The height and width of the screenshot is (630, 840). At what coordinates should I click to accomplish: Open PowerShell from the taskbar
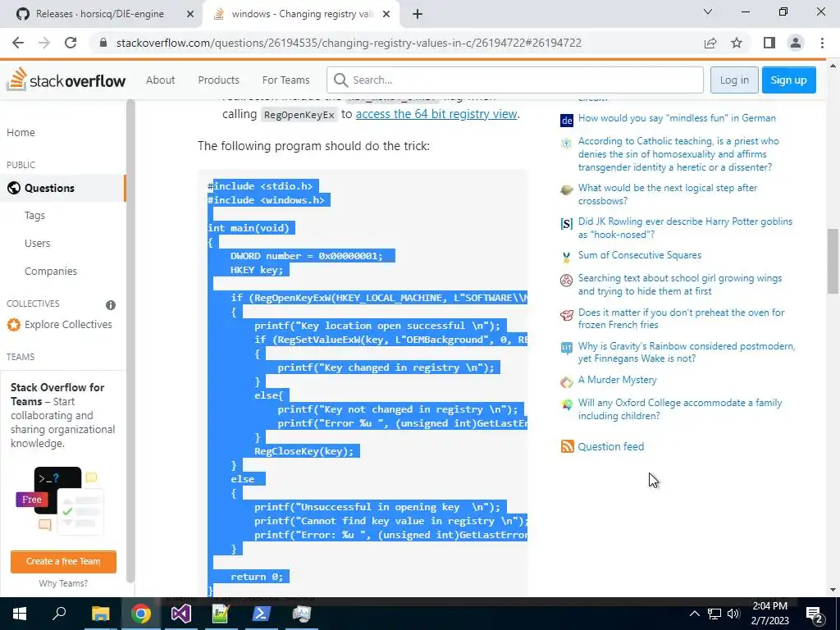pos(262,614)
